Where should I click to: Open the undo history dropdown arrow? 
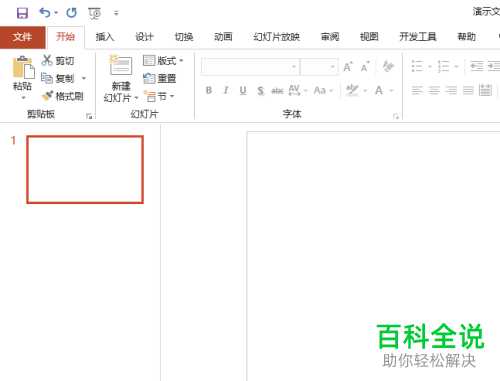point(56,13)
